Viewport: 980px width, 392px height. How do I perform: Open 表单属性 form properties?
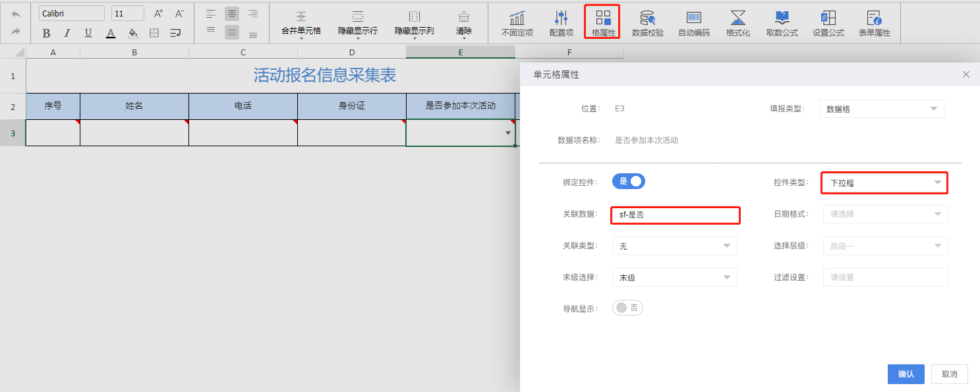click(874, 23)
